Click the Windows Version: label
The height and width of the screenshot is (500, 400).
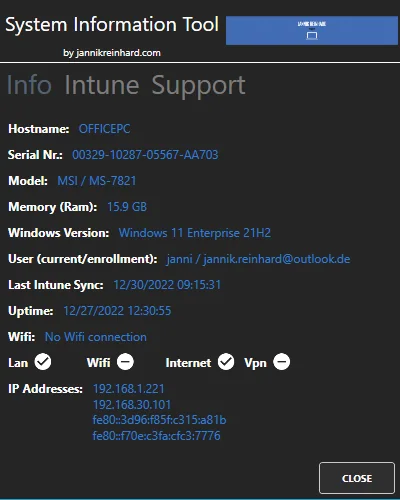coord(59,233)
